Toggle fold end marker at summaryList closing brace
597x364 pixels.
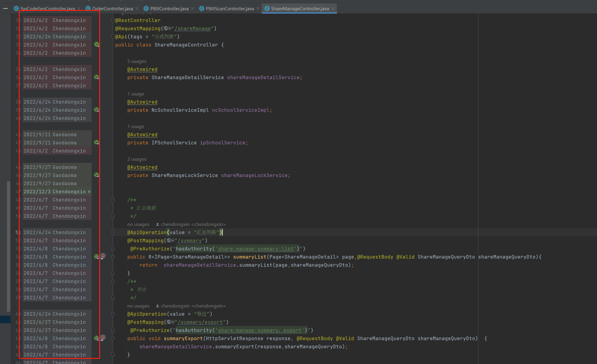click(x=113, y=273)
